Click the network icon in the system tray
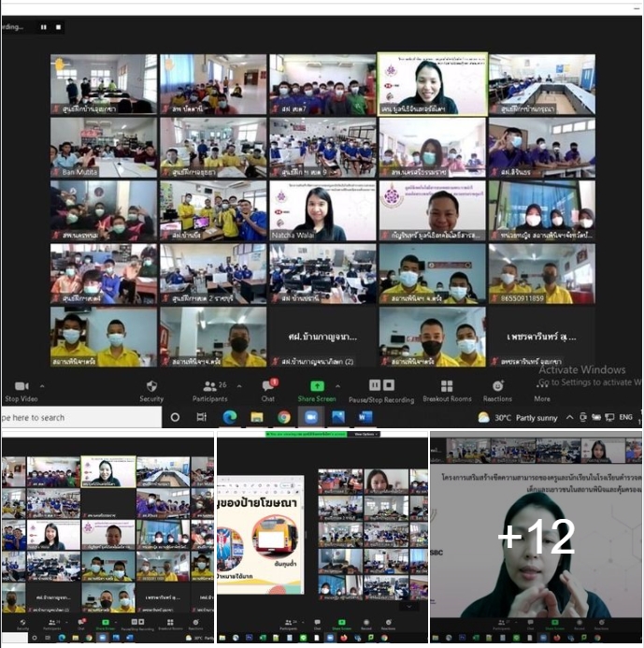This screenshot has height=648, width=644. point(609,417)
